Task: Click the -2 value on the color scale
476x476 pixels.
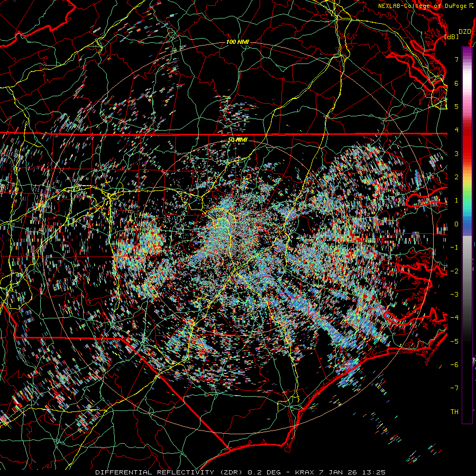Action: click(x=454, y=271)
